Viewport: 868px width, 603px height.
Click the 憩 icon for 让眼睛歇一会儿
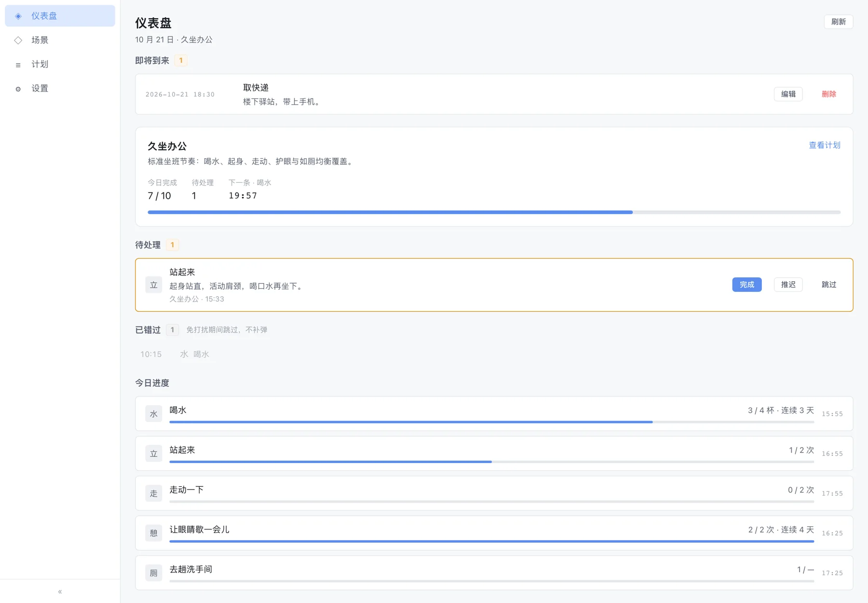(x=154, y=533)
